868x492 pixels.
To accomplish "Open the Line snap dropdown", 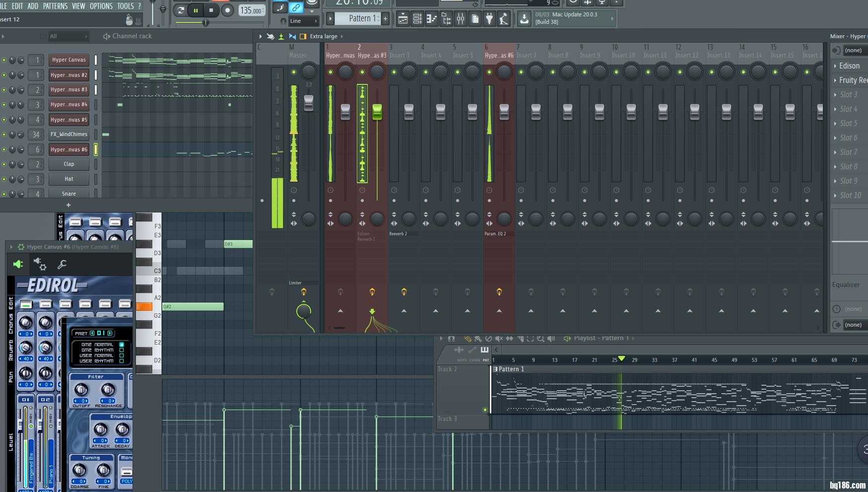I will 303,21.
